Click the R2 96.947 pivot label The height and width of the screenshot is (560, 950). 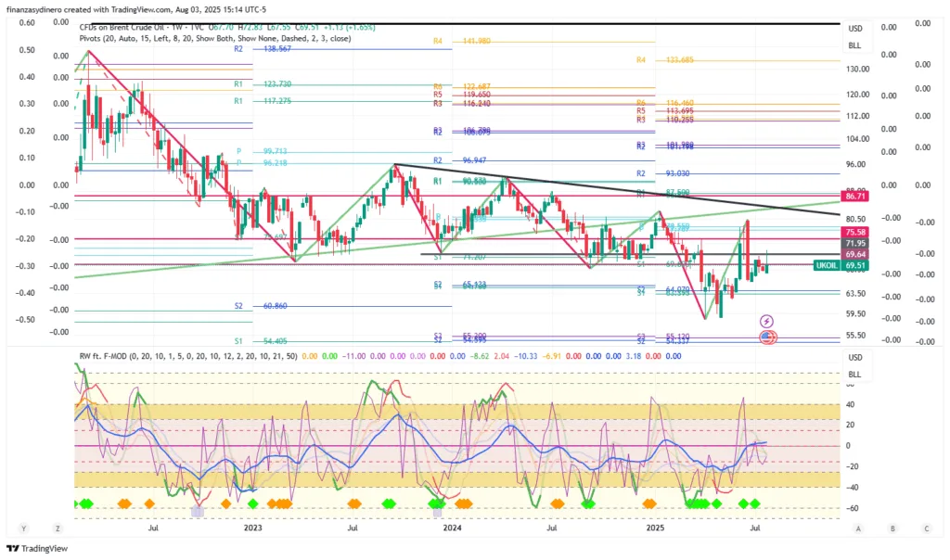pyautogui.click(x=460, y=160)
